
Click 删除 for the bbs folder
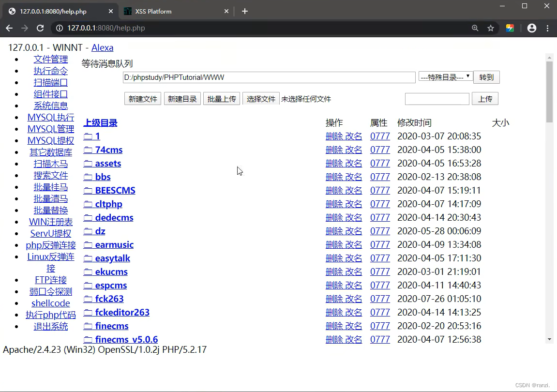pyautogui.click(x=334, y=177)
